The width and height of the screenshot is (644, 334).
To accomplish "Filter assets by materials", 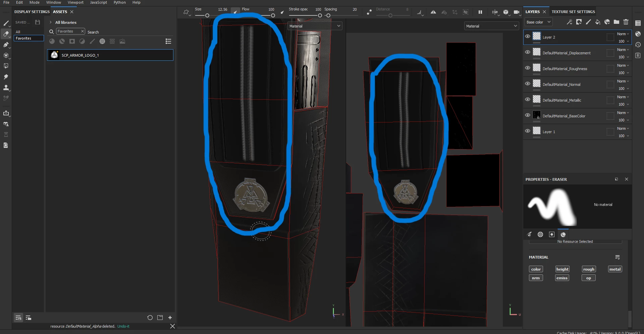I will (52, 41).
